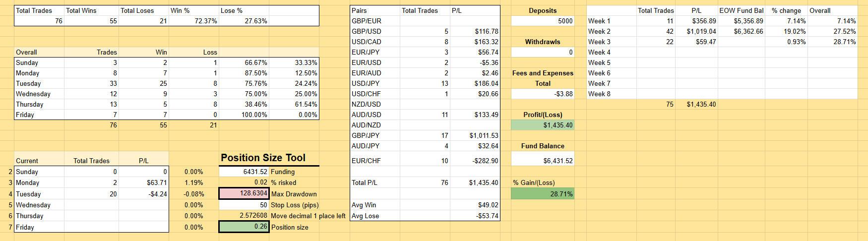Screen dimensions: 868x241
Task: Select the Fund Balance $6,431.52 cell
Action: [543, 161]
